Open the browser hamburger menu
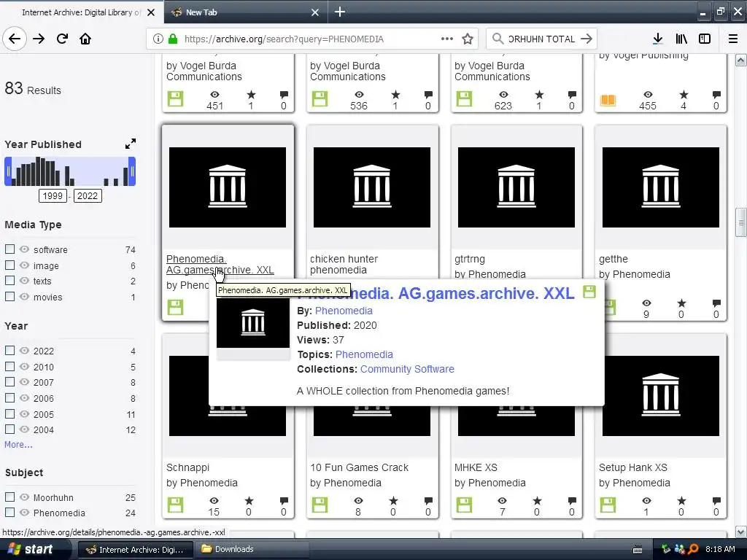Viewport: 747px width, 560px height. coord(733,39)
